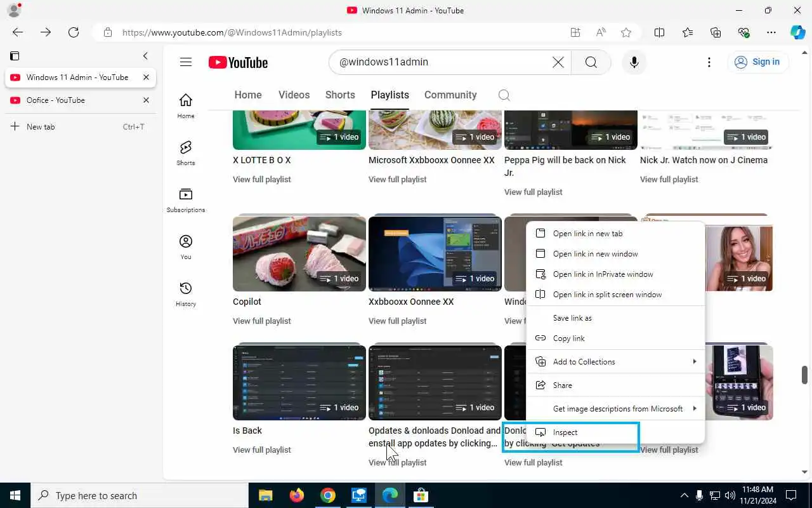The width and height of the screenshot is (812, 508).
Task: Open YouTube hamburger guide menu
Action: (x=186, y=62)
